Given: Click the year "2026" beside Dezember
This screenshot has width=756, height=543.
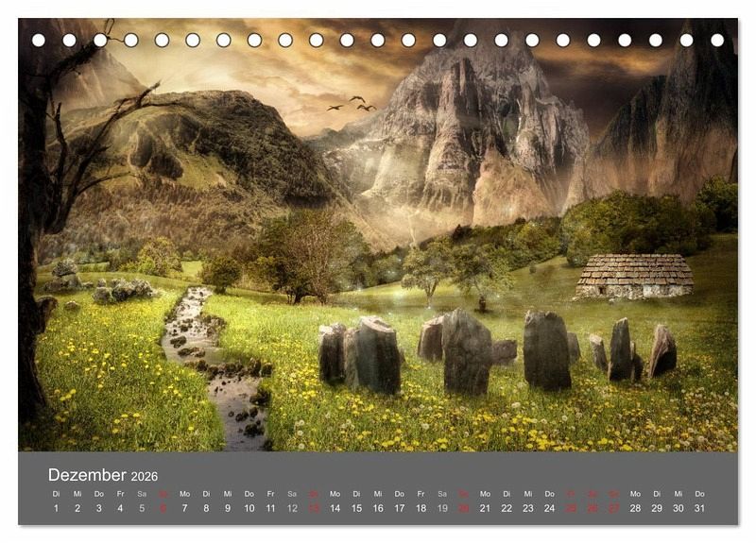Looking at the screenshot, I should pyautogui.click(x=145, y=477).
